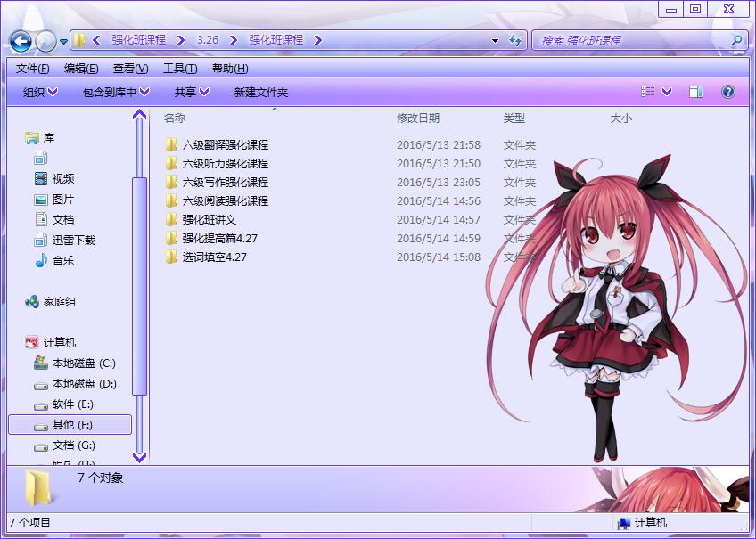
Task: Click the sidebar scroll-down arrow
Action: tap(139, 457)
